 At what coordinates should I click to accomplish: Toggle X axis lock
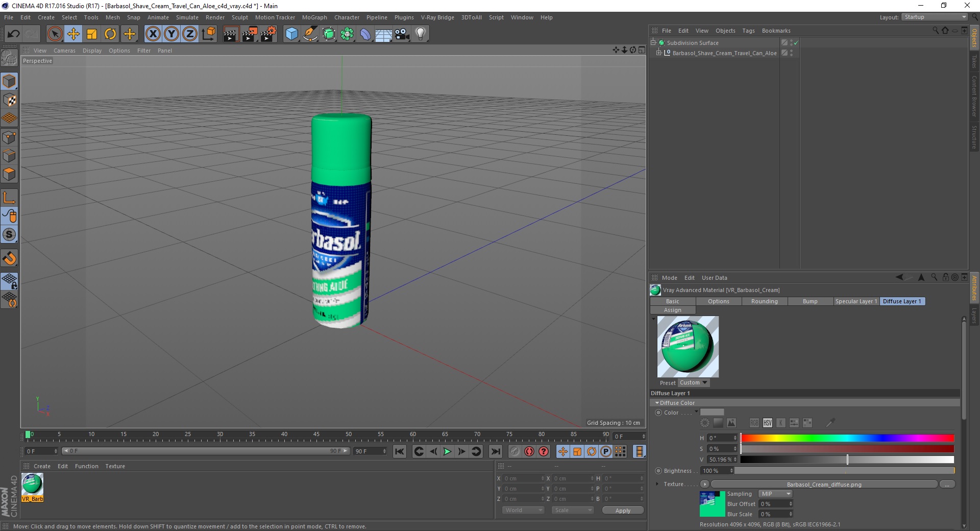[x=153, y=34]
